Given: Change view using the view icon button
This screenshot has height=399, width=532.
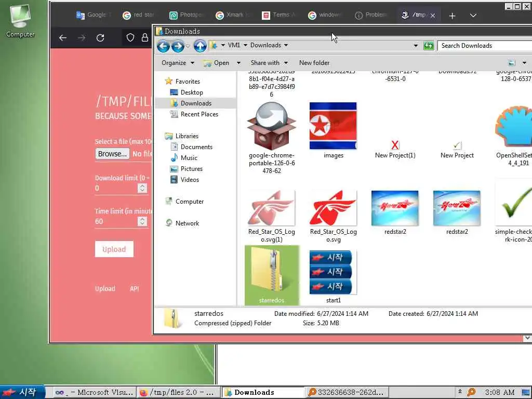Looking at the screenshot, I should [x=512, y=63].
